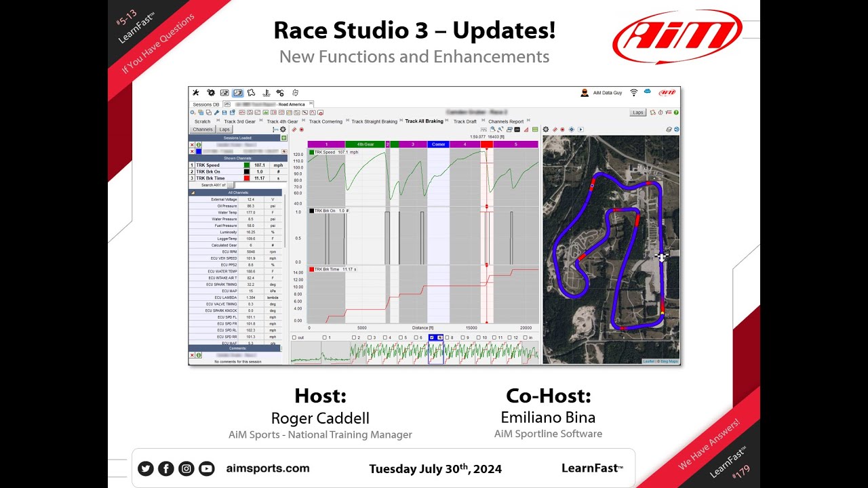Switch to Scratch tab

coord(202,121)
